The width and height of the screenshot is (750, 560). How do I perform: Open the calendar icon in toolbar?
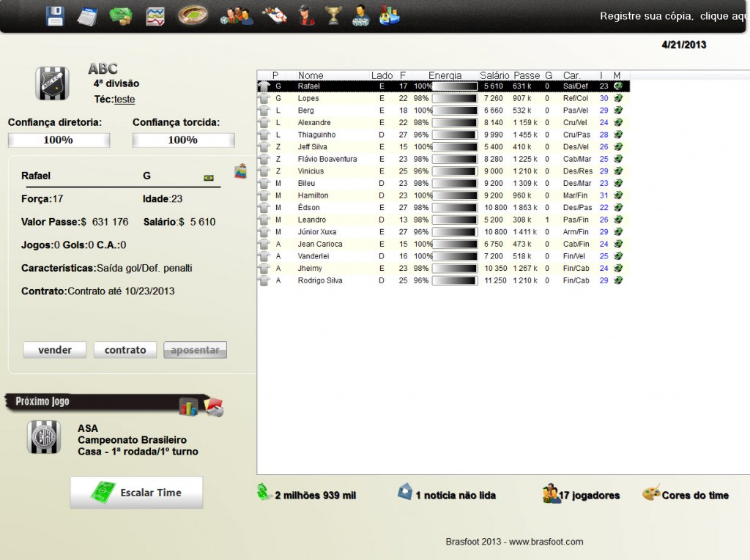tap(88, 15)
